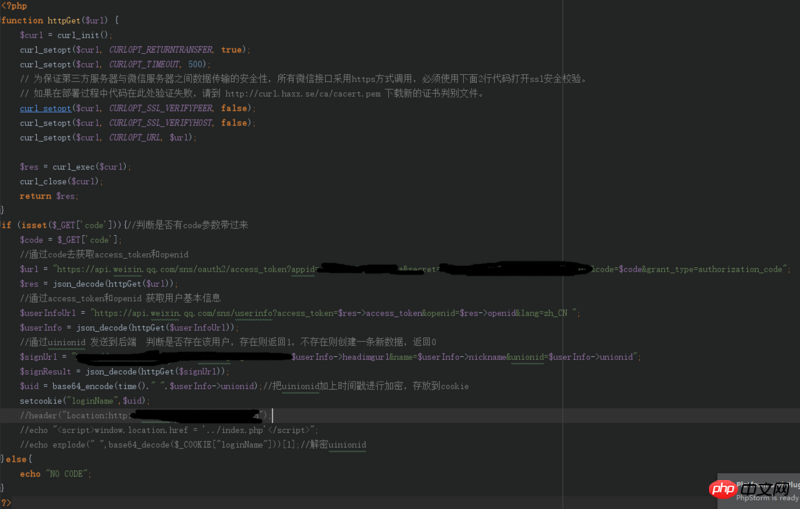800x509 pixels.
Task: Click the 'return $res;' statement
Action: point(49,196)
